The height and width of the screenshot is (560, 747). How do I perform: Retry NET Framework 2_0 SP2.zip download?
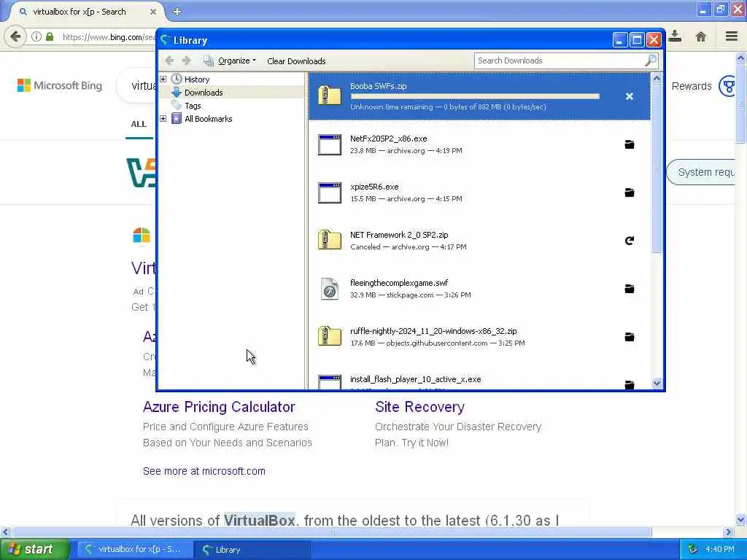tap(630, 241)
